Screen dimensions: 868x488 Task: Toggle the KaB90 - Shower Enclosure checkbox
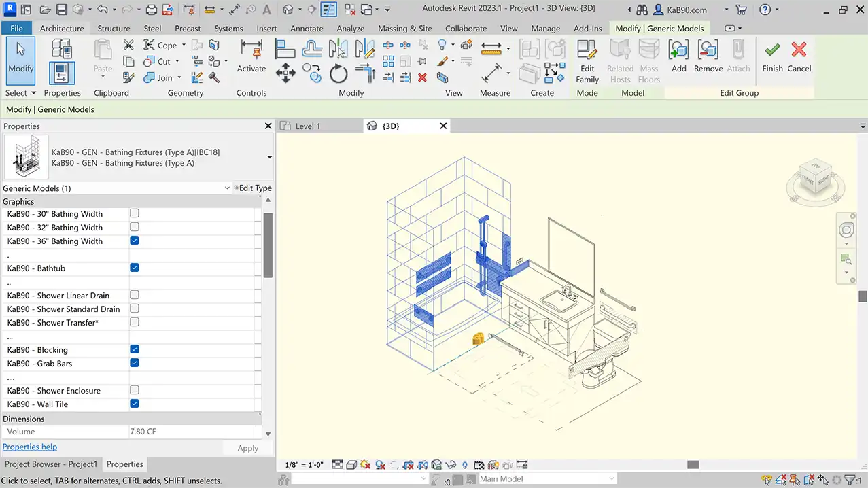coord(135,390)
